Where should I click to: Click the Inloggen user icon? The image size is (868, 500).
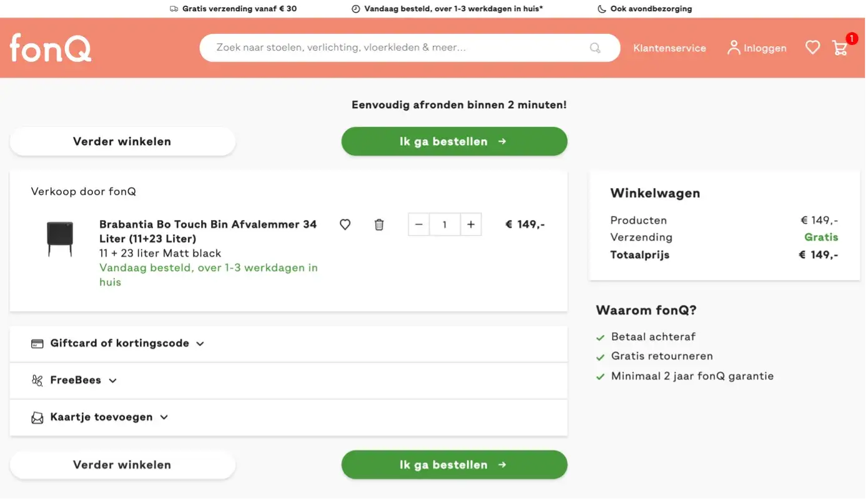(734, 47)
